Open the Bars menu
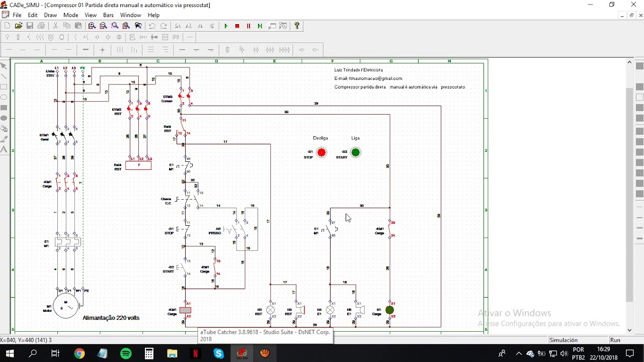The image size is (644, 362). click(108, 15)
